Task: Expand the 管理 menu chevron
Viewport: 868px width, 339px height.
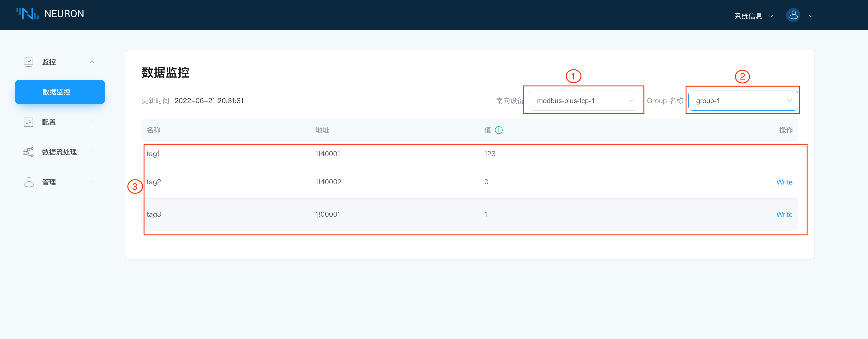Action: tap(92, 182)
